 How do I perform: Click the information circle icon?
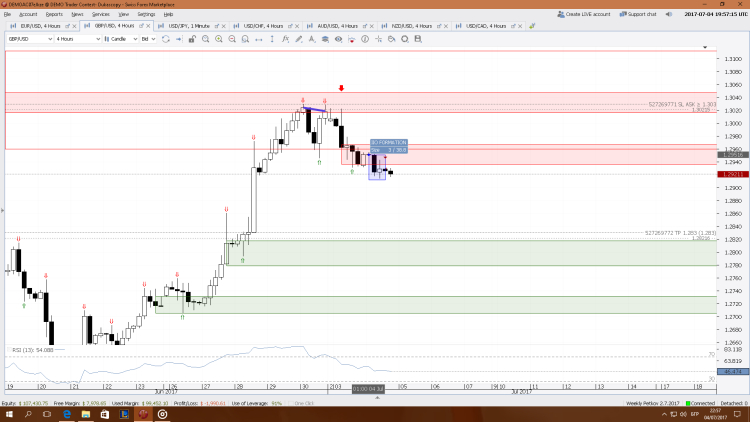tap(365, 39)
